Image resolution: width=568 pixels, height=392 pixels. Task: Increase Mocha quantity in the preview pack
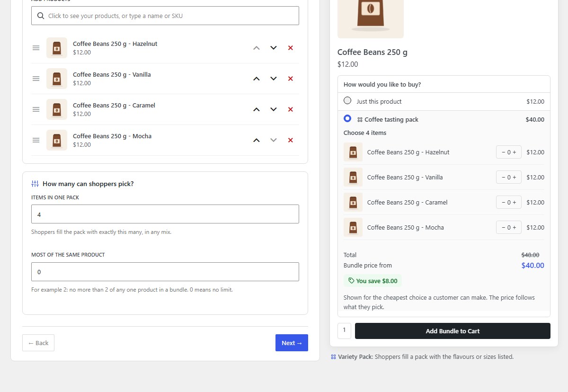(x=515, y=228)
